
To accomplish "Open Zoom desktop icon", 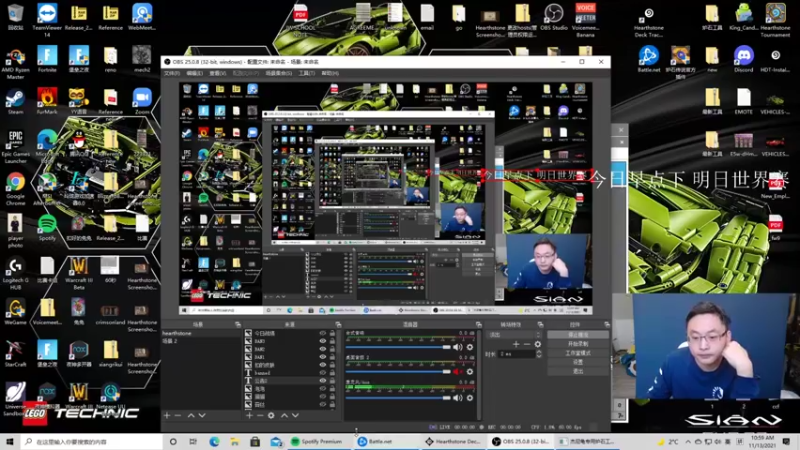I will click(x=142, y=102).
